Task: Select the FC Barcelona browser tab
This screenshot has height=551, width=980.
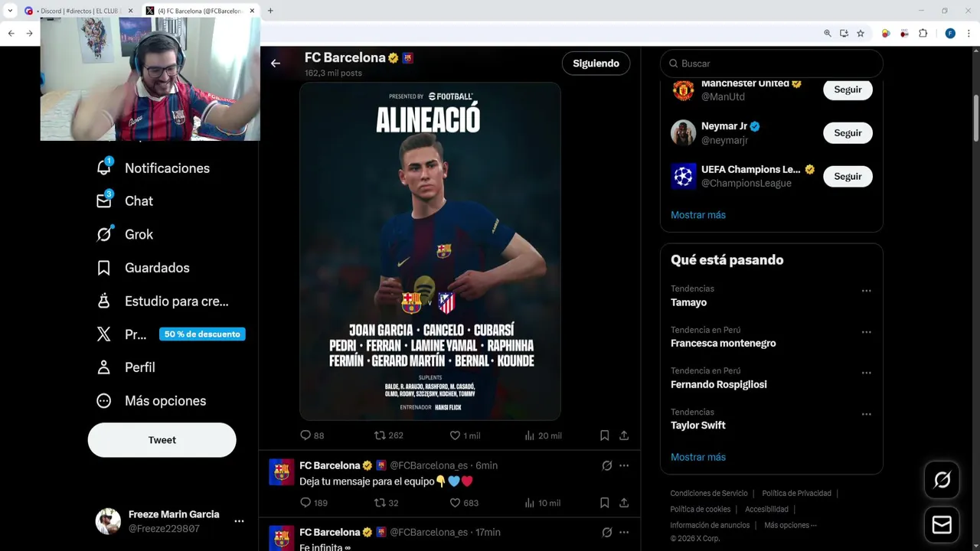Action: click(199, 11)
